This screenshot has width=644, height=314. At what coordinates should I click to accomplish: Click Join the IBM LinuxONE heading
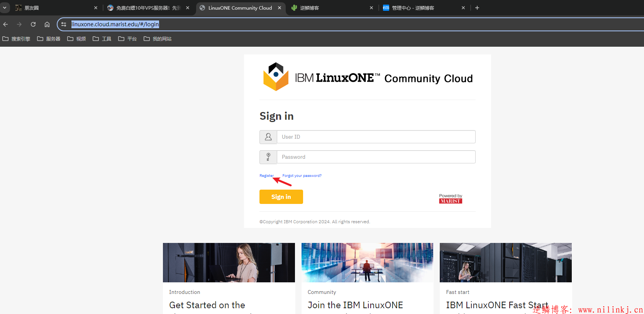click(x=355, y=305)
